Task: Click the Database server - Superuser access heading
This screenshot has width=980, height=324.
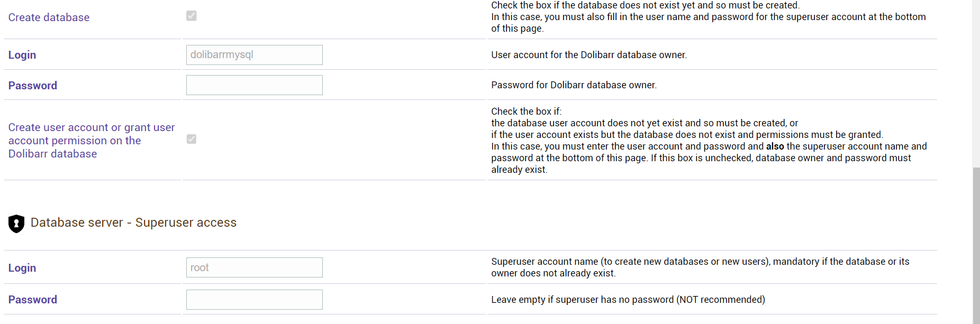Action: pyautogui.click(x=133, y=223)
